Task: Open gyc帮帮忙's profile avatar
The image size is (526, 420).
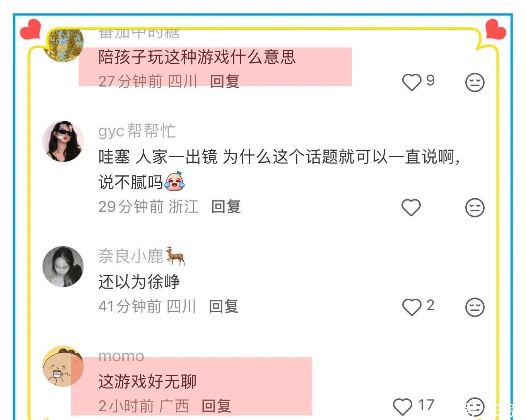Action: click(x=63, y=141)
